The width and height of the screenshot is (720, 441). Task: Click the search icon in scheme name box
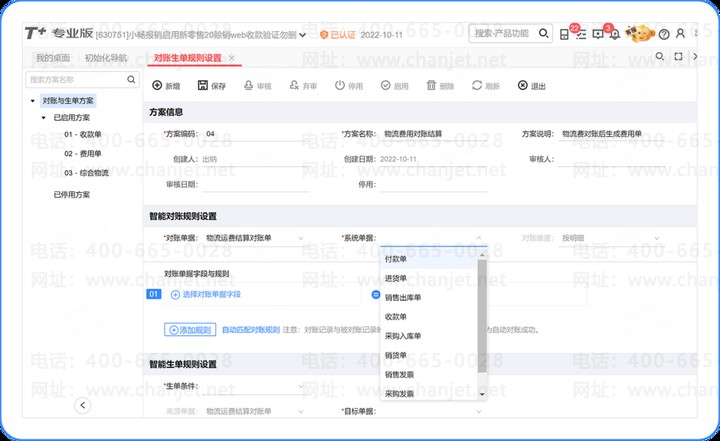[131, 79]
